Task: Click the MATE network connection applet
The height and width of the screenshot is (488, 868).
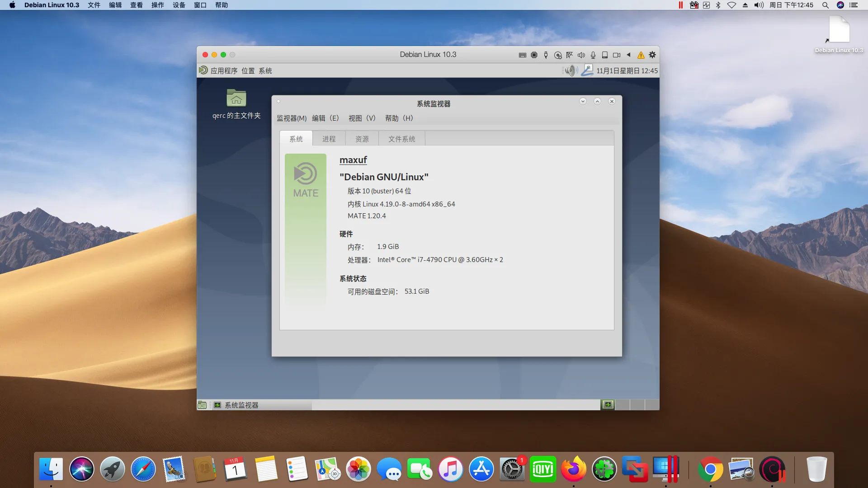Action: pos(587,70)
